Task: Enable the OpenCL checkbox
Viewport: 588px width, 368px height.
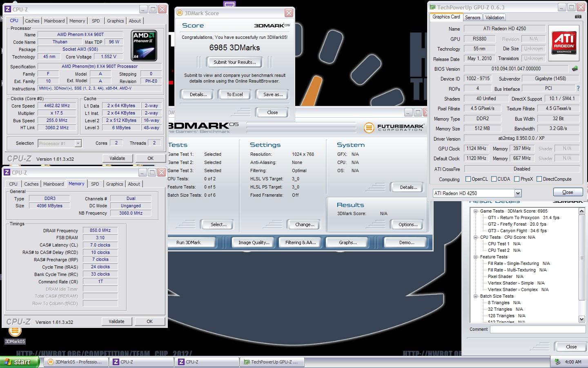Action: point(468,179)
